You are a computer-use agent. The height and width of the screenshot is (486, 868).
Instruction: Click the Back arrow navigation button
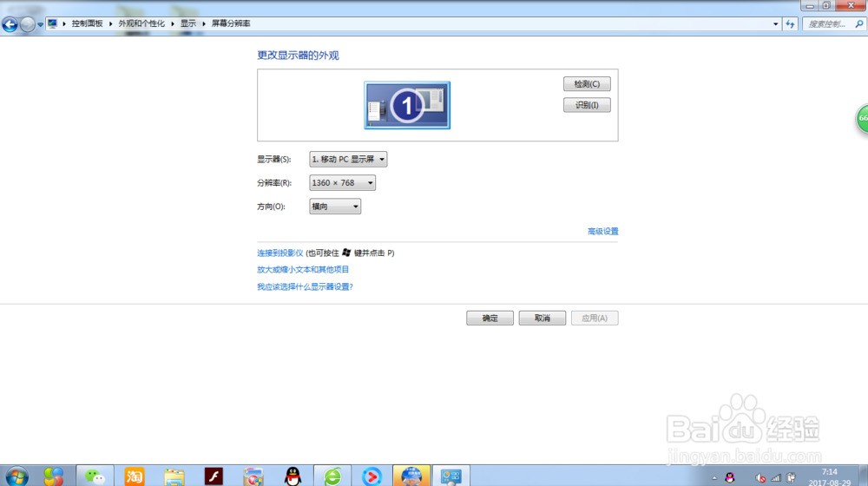(x=10, y=24)
